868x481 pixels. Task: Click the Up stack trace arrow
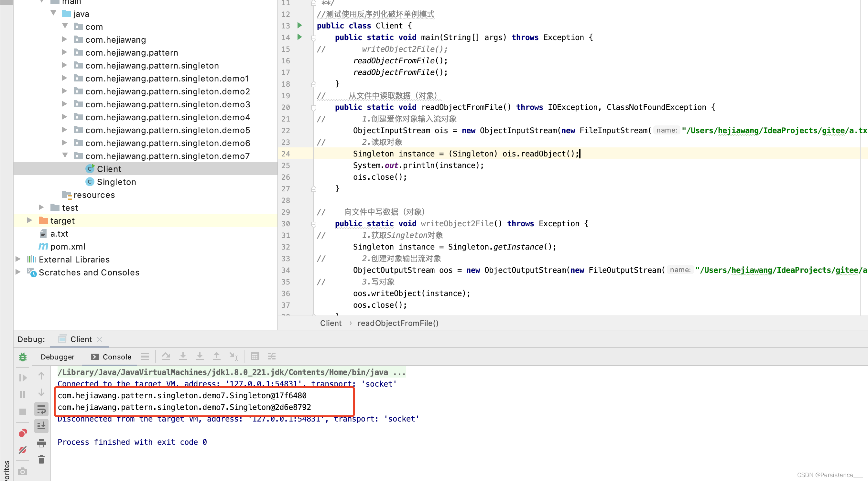(x=41, y=376)
